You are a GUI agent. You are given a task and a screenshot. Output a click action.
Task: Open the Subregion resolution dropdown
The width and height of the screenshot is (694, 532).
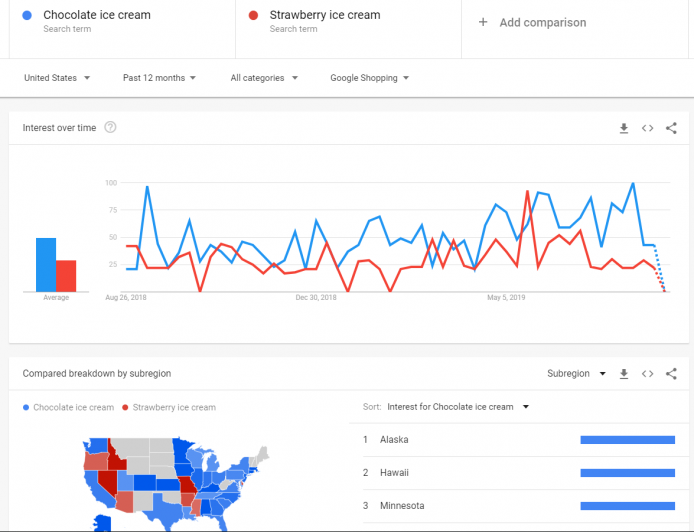point(576,374)
